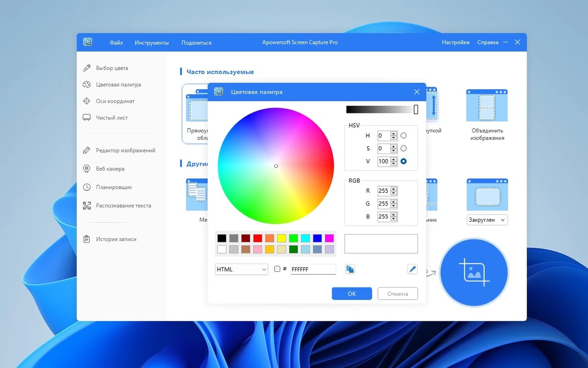Screen dimensions: 588x368
Task: Click the Отмена button
Action: tap(397, 293)
